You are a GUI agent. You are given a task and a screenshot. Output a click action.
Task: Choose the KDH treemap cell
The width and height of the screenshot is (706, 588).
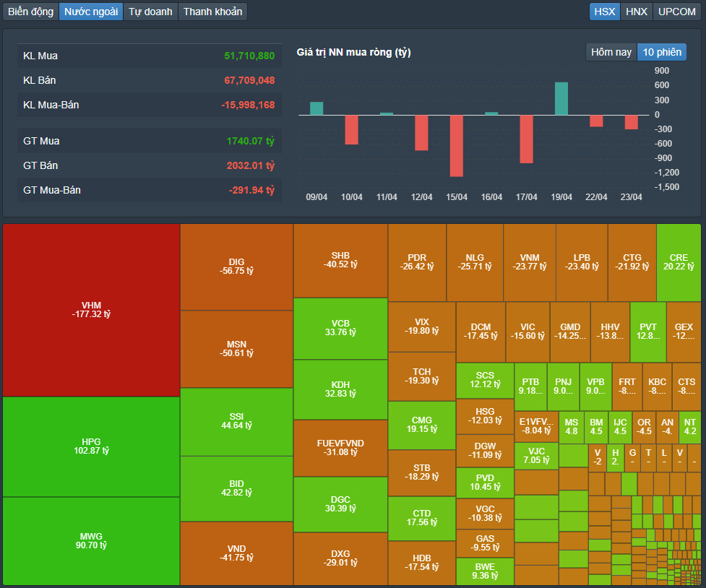pyautogui.click(x=340, y=389)
